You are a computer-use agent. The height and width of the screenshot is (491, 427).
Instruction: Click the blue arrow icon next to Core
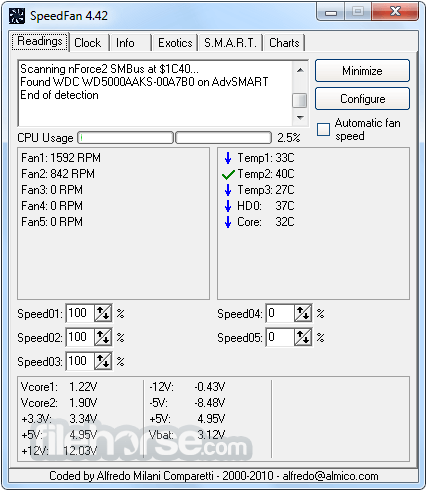coord(228,222)
